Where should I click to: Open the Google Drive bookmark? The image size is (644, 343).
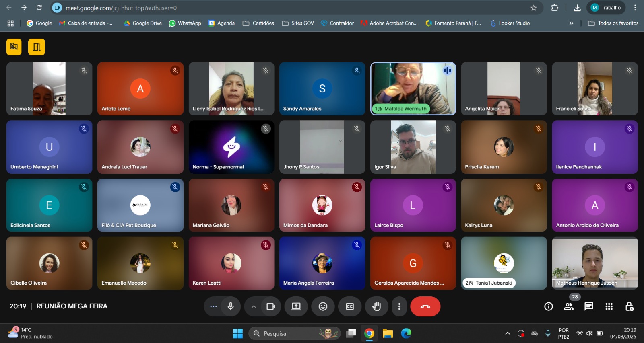point(143,23)
